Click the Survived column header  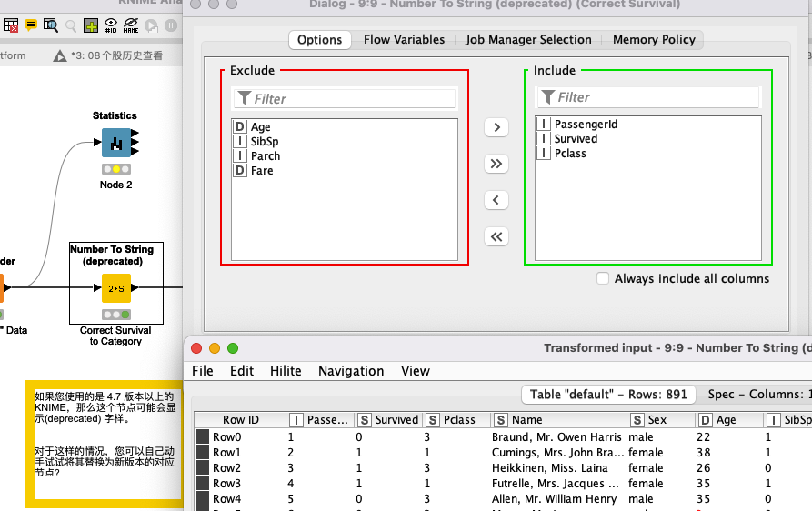click(x=388, y=420)
